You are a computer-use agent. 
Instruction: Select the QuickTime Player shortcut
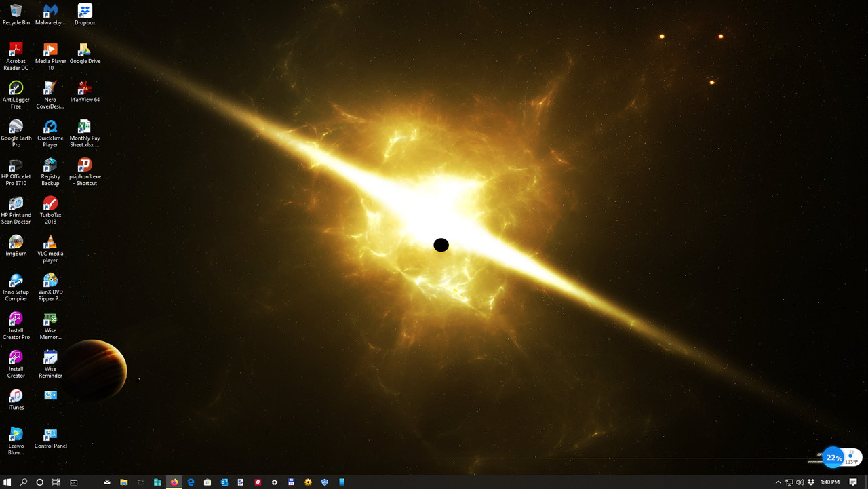coord(50,133)
